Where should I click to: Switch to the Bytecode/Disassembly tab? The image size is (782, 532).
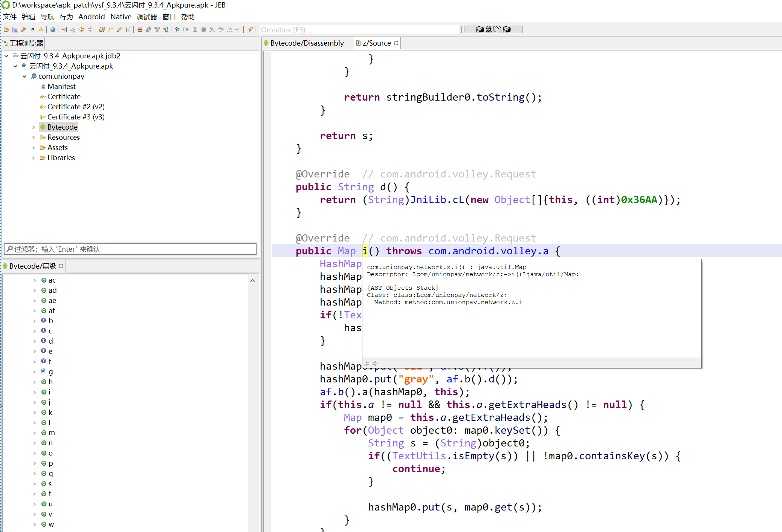307,43
